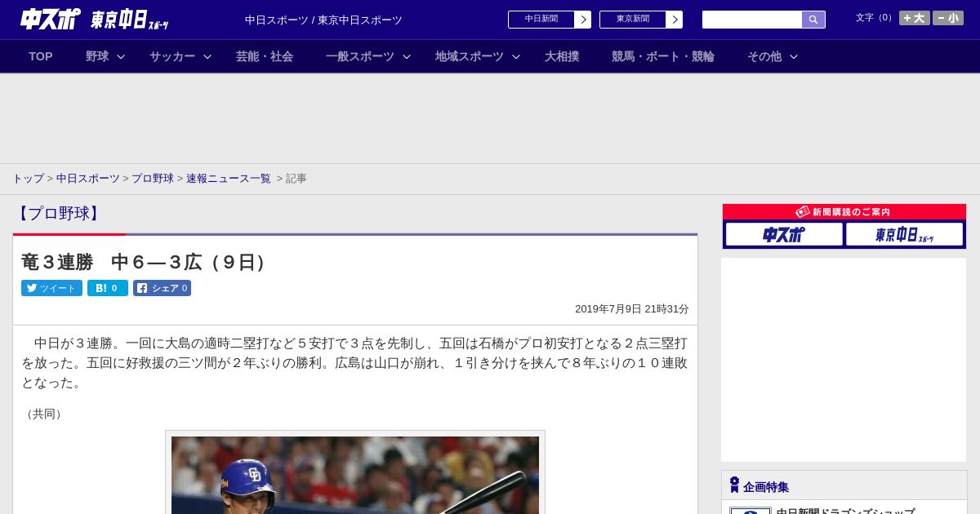The image size is (980, 514).
Task: Click the 東京中日スポーツ logo in the header
Action: point(129,20)
